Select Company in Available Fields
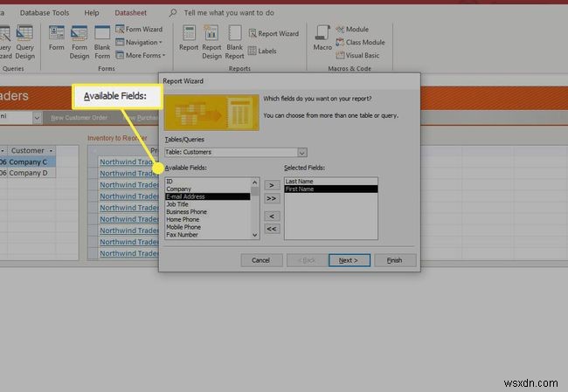Screen dimensions: 568x392 (208, 189)
